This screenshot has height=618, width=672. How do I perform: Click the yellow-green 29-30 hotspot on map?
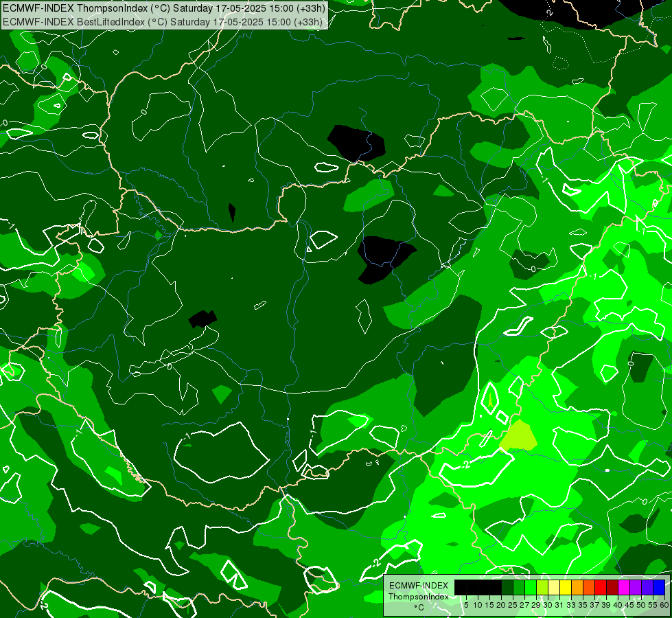click(x=519, y=436)
